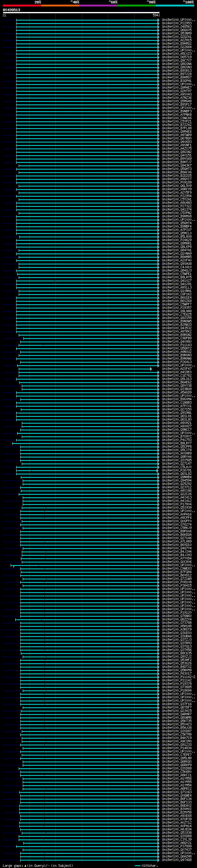Open the UniRef100_A4I413 hit
This screenshot has width=197, height=868.
[177, 497]
